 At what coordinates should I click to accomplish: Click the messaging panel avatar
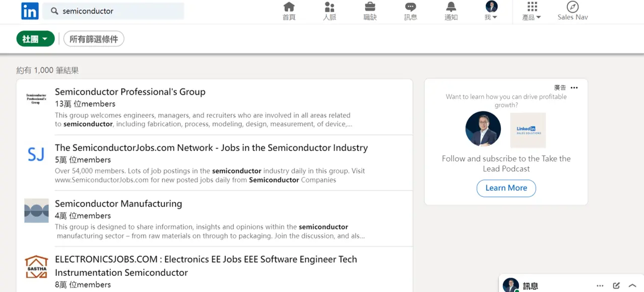tap(511, 285)
